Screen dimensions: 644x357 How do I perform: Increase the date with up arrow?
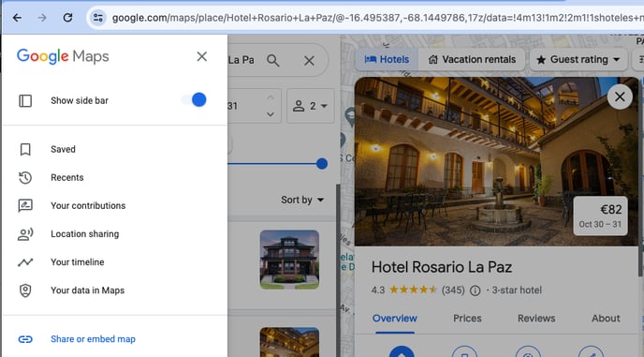(271, 97)
